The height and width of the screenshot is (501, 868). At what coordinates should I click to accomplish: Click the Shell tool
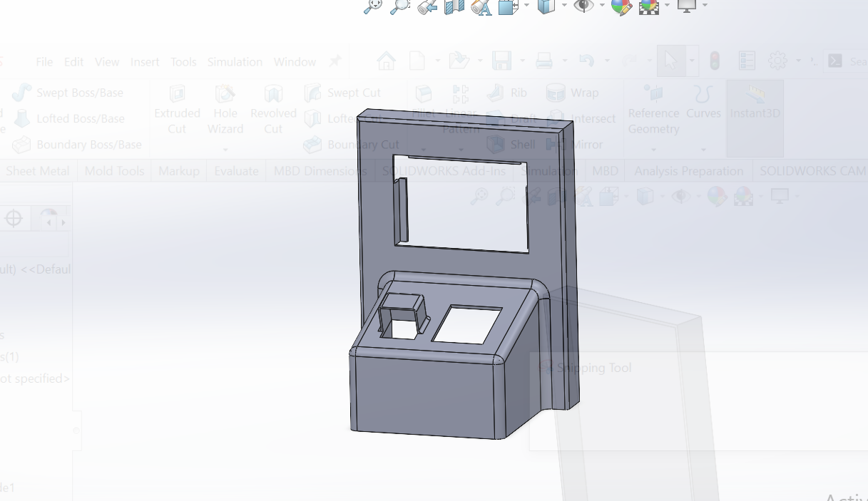511,145
